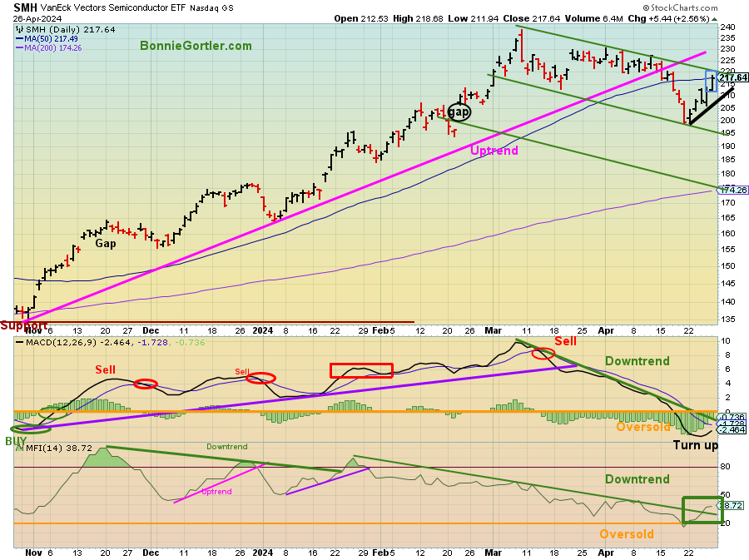Click the Oversold label in the MACD panel
Screen dimensions: 749x560
click(643, 427)
